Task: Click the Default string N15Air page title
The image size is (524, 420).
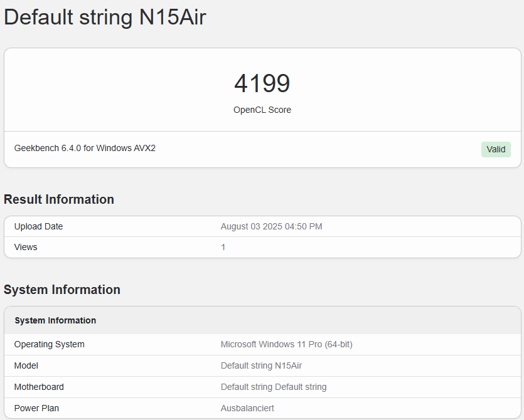Action: (x=105, y=17)
